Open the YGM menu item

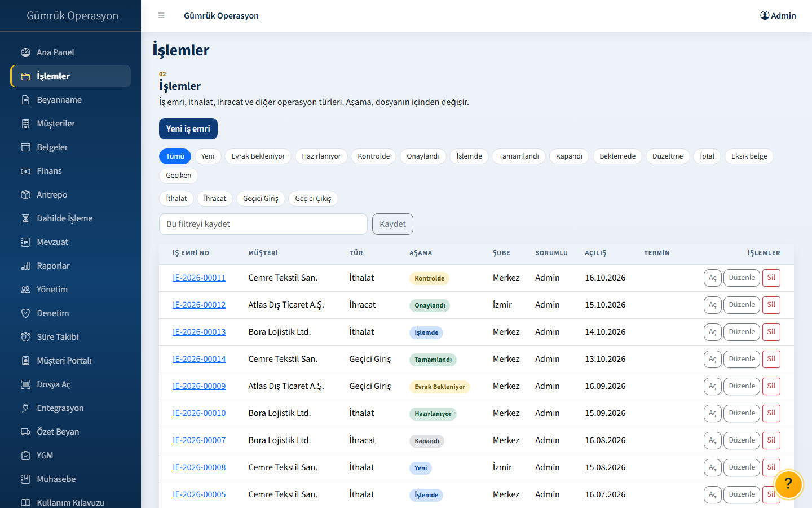(x=70, y=456)
